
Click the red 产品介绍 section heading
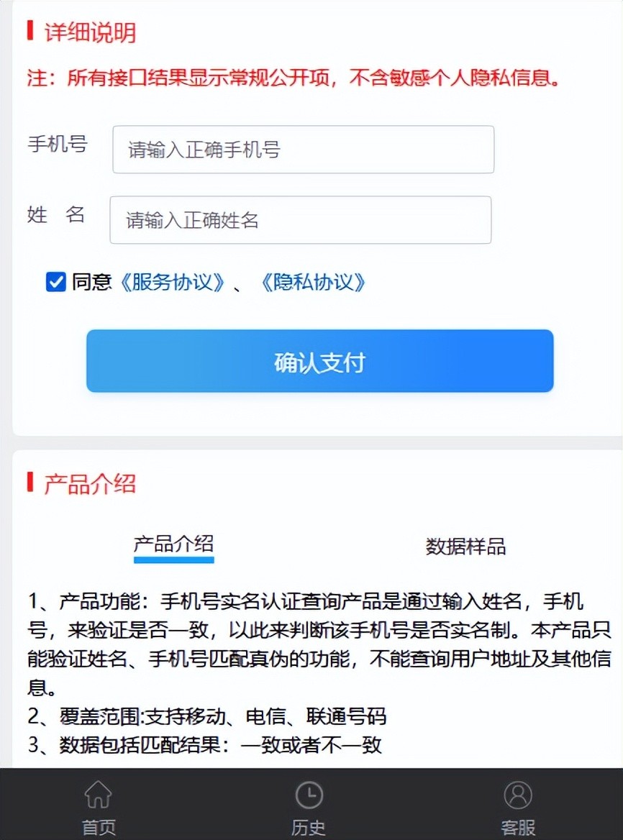pos(90,484)
